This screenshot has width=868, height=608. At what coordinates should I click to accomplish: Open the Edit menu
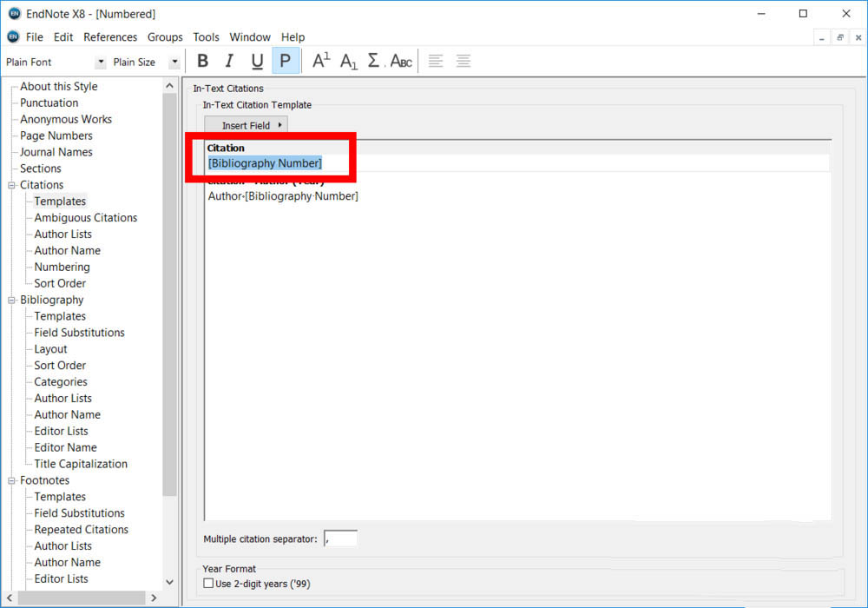(63, 37)
